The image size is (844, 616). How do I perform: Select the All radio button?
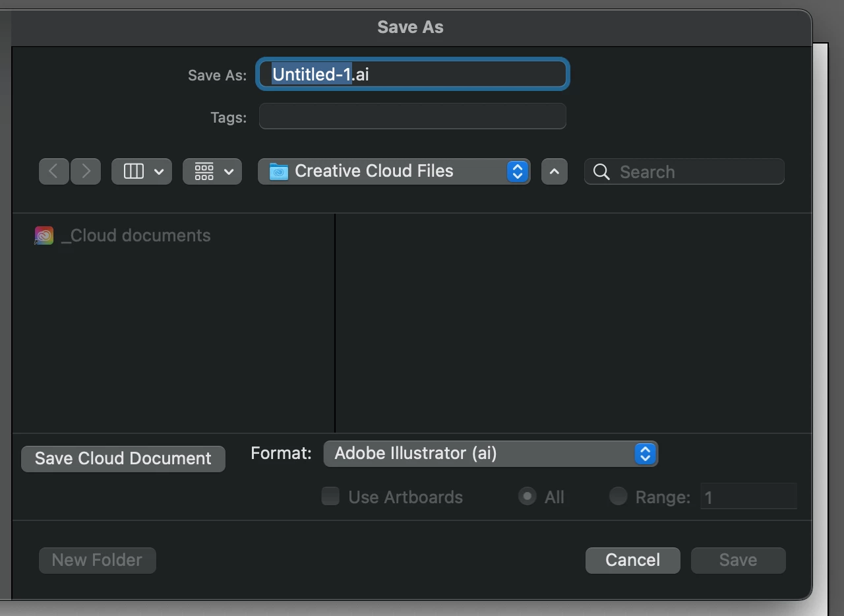tap(527, 496)
